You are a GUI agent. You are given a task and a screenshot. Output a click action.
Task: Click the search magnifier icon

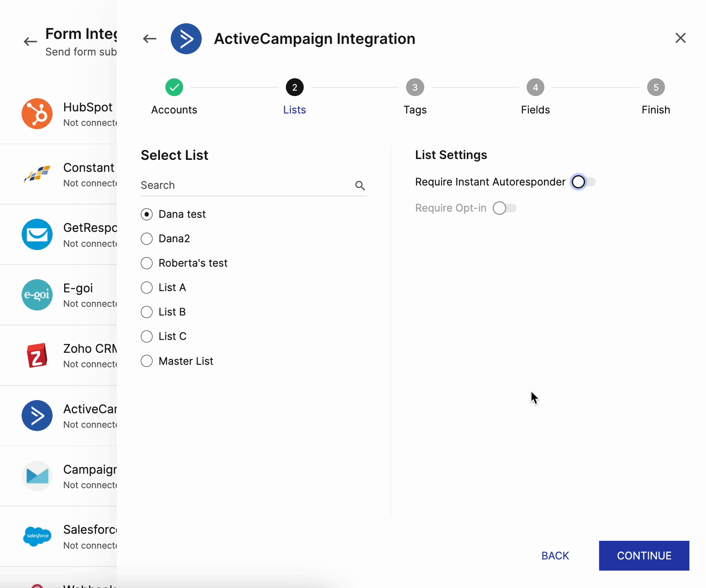[x=360, y=186]
